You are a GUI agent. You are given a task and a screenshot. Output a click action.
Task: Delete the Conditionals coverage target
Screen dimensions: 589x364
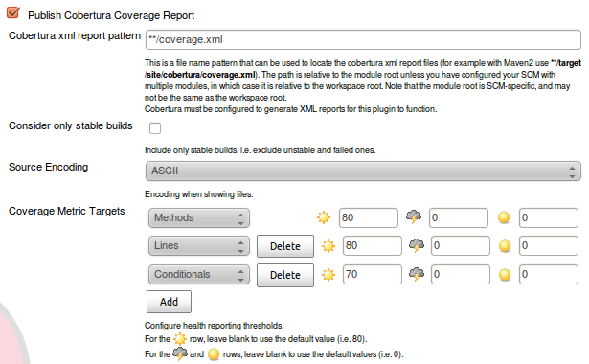tap(285, 275)
